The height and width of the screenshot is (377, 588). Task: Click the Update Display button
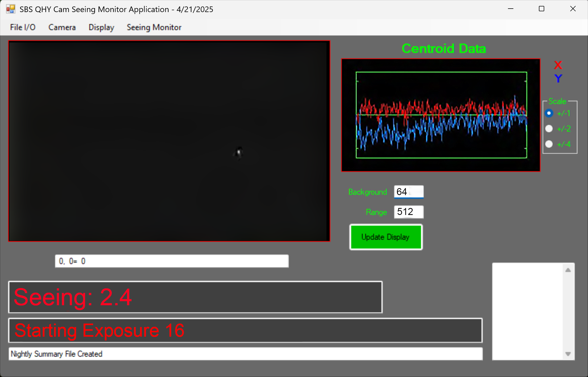click(386, 237)
